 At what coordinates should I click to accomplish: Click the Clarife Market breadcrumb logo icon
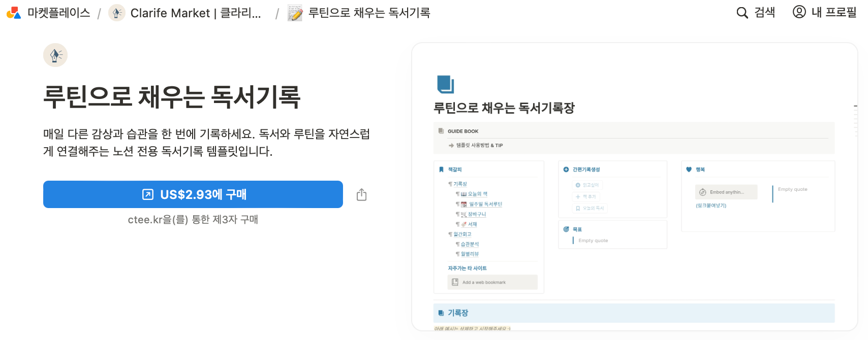click(117, 13)
